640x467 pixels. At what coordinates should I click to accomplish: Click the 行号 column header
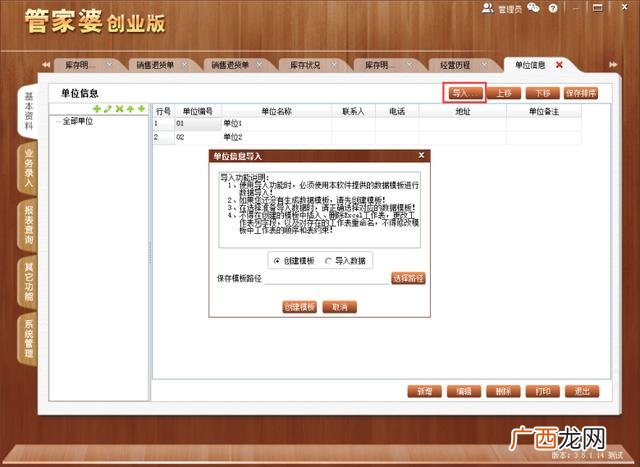[x=163, y=111]
